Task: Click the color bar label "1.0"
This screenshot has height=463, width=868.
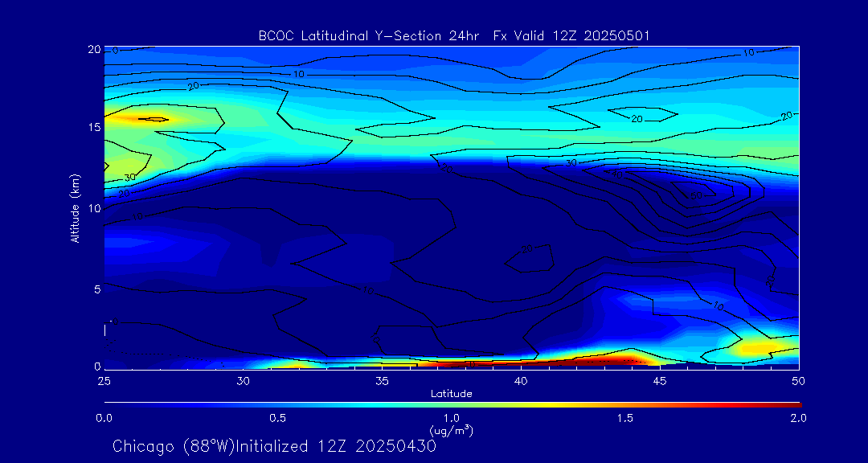Action: pyautogui.click(x=452, y=418)
